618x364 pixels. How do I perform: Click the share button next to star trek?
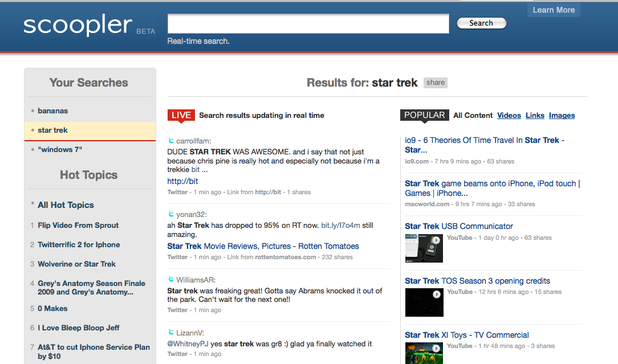pyautogui.click(x=436, y=83)
